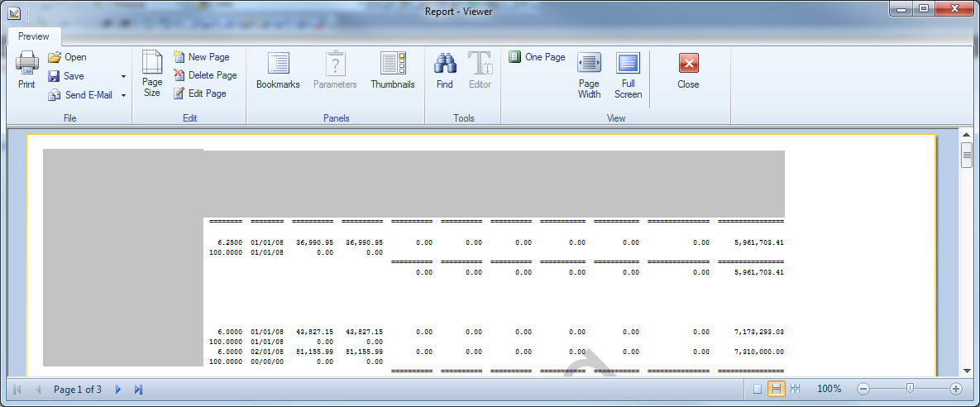The image size is (980, 407).
Task: Click the app icon in title bar
Action: 14,12
